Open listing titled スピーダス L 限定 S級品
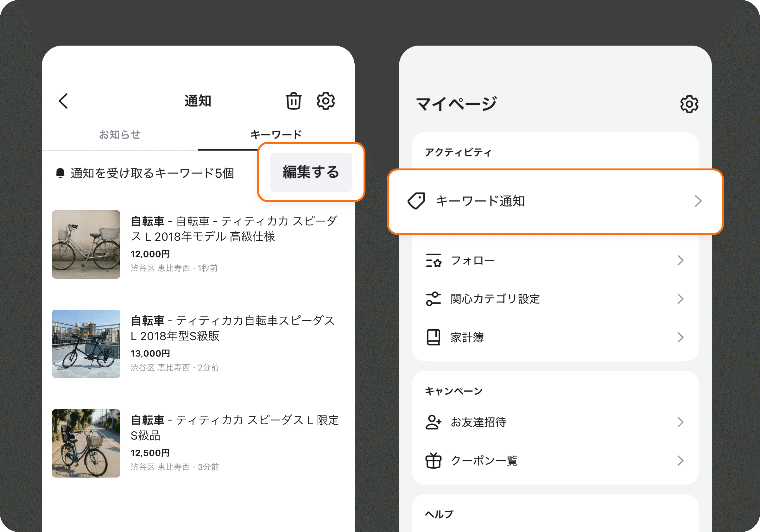 235,428
